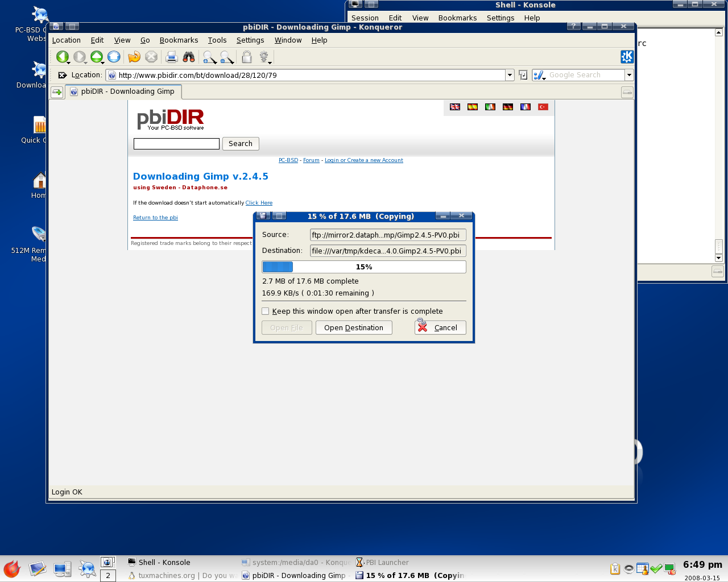Click the KDE gear throbber icon

tap(627, 57)
